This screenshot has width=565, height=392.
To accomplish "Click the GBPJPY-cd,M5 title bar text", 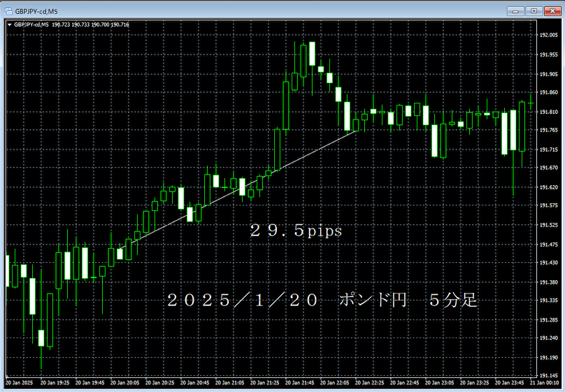I will coord(36,11).
